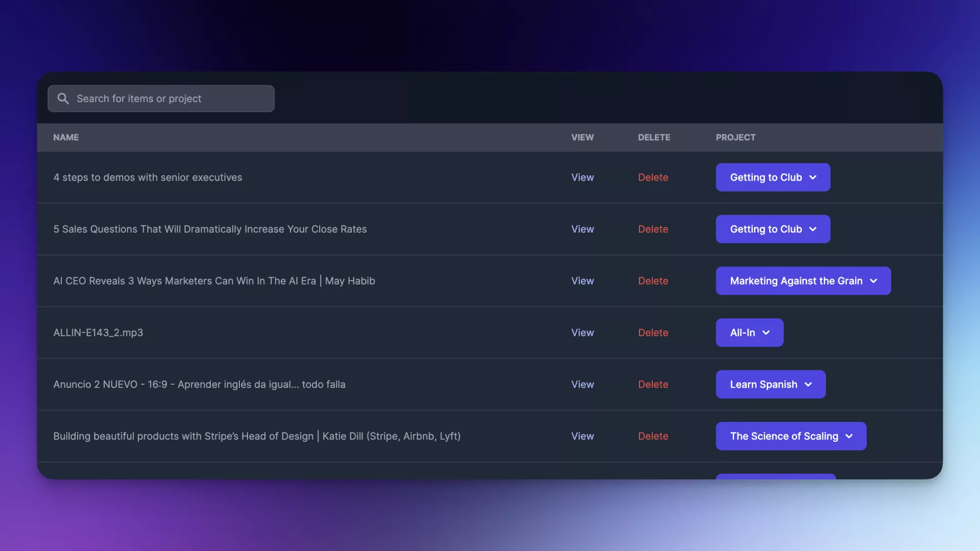This screenshot has width=980, height=551.
Task: View the 4 steps to demos item
Action: [x=582, y=178]
